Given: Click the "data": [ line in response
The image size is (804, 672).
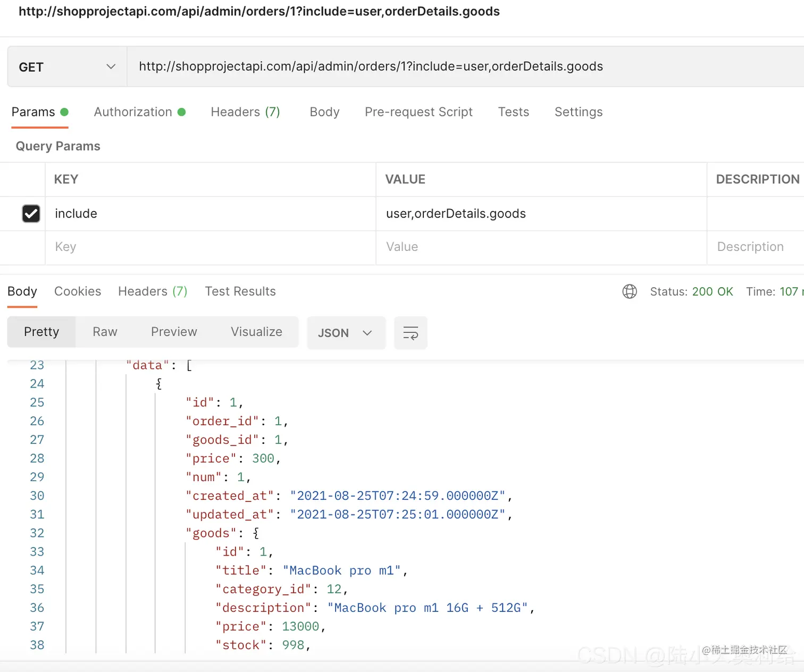Looking at the screenshot, I should 158,365.
